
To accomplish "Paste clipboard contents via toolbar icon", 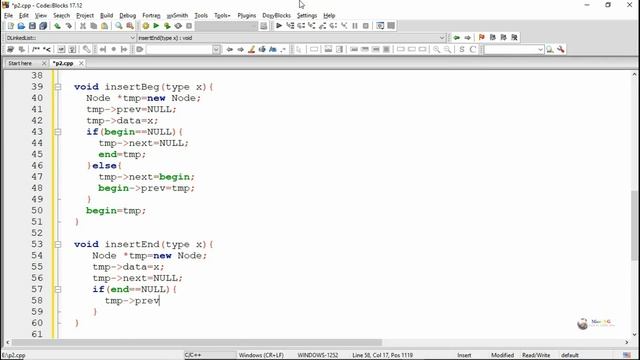I will point(104,26).
